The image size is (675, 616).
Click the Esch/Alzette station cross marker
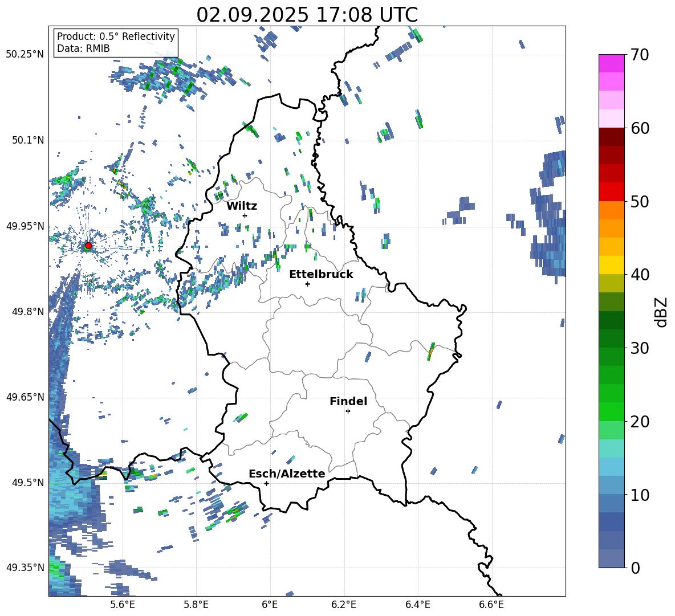[x=266, y=483]
